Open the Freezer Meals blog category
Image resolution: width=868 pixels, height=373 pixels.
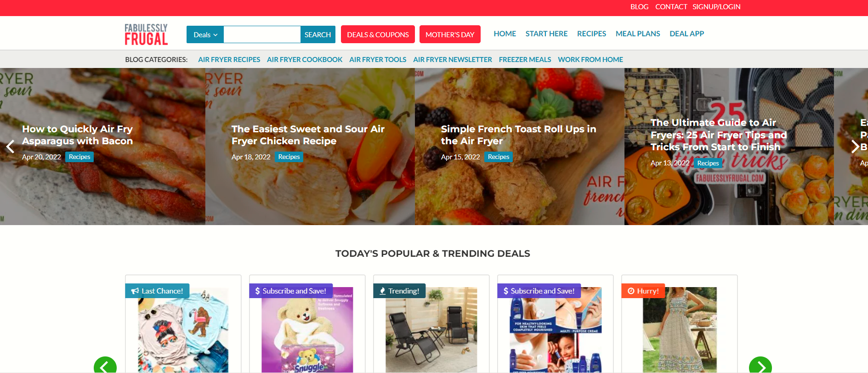tap(525, 59)
